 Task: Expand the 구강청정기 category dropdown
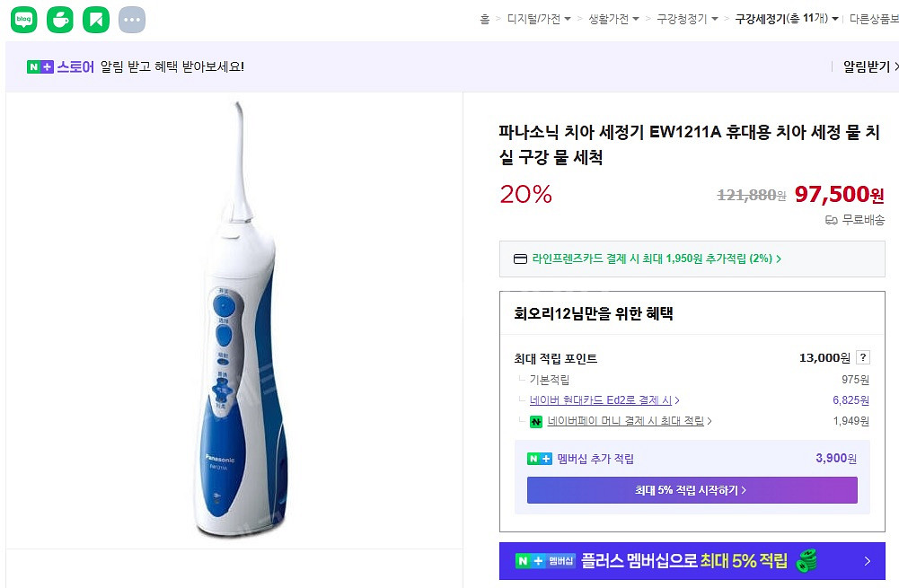[687, 18]
